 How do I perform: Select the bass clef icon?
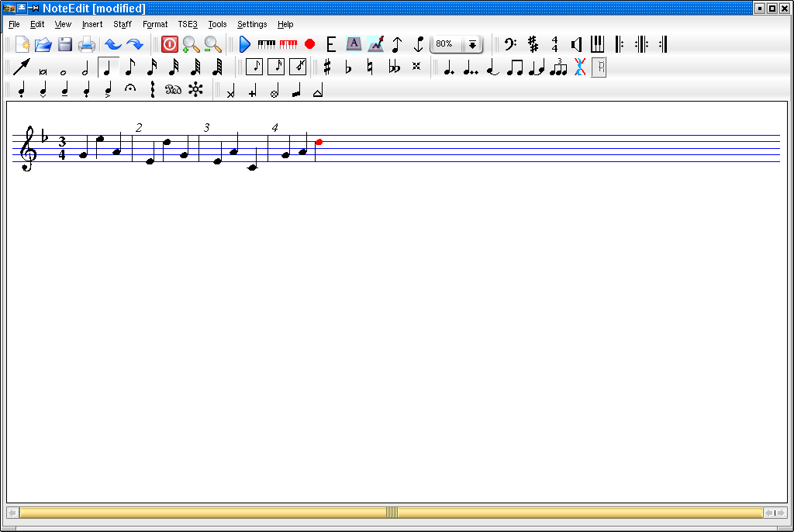pos(510,44)
